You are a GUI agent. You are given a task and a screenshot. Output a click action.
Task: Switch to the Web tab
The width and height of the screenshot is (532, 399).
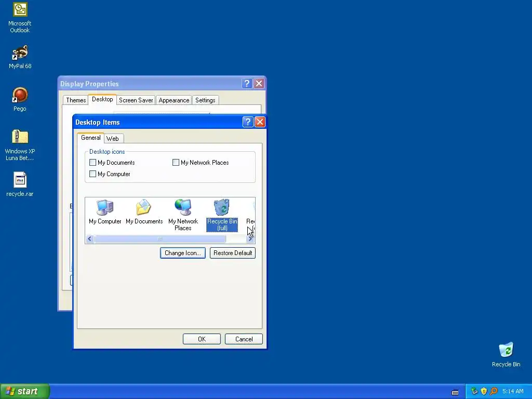click(x=113, y=138)
